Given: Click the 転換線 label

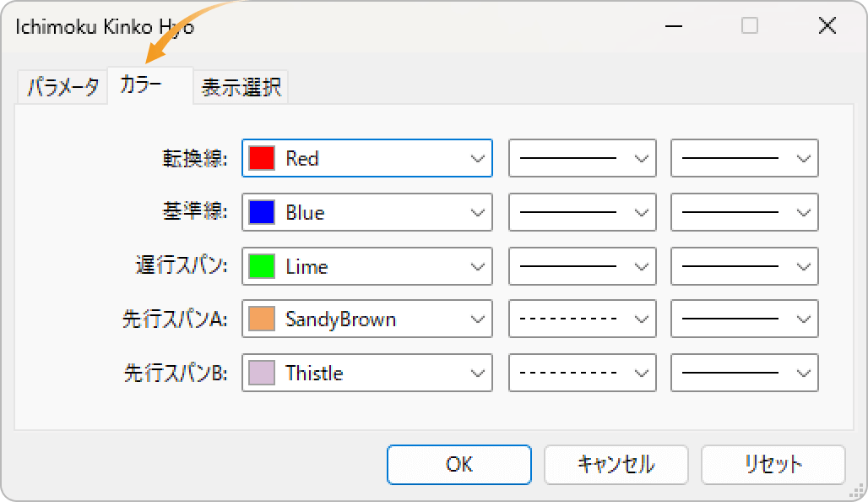Looking at the screenshot, I should [x=195, y=159].
